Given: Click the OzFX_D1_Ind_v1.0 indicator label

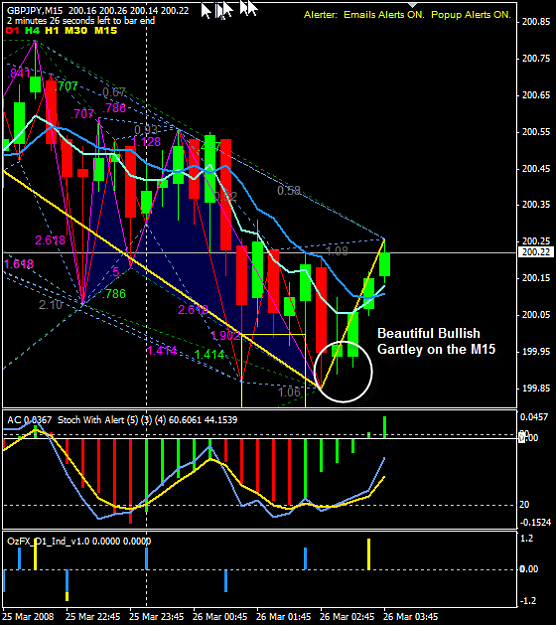Looking at the screenshot, I should click(48, 541).
